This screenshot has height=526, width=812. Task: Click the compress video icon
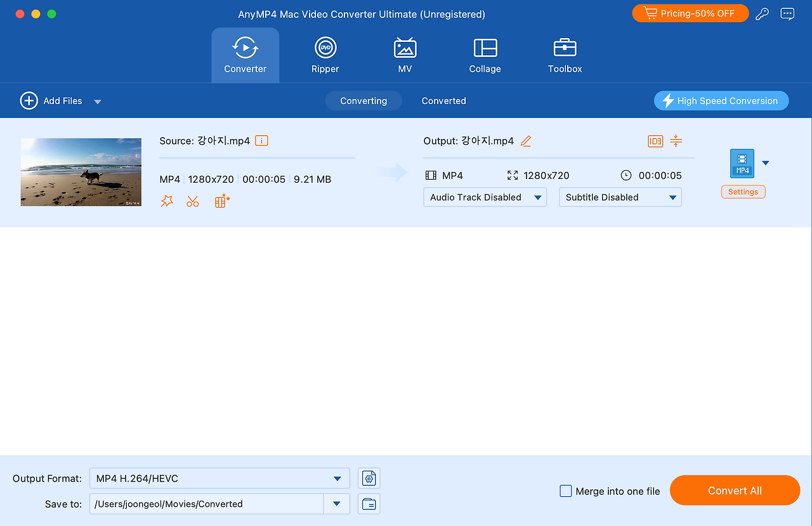coord(676,141)
